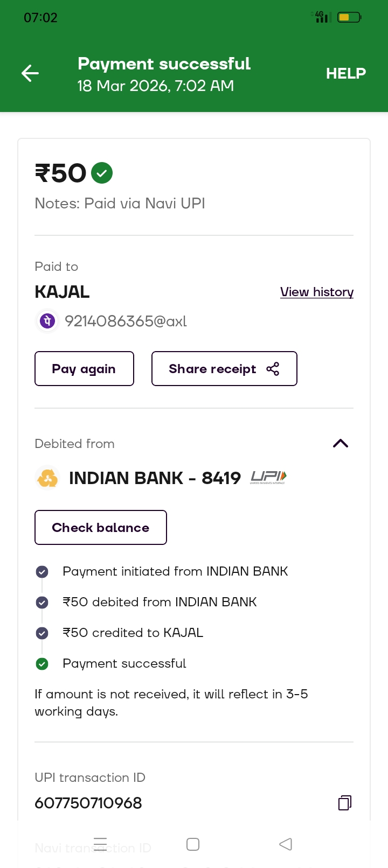The image size is (388, 868).
Task: Open Android recent apps menu button
Action: (x=100, y=844)
